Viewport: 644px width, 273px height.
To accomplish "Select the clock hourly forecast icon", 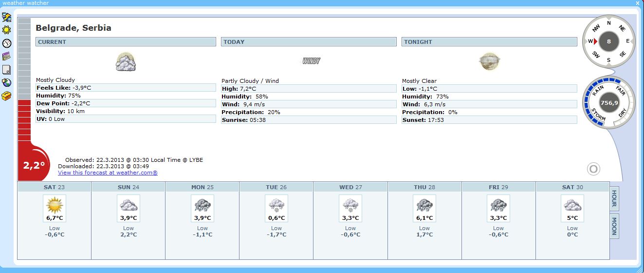I will tap(6, 43).
